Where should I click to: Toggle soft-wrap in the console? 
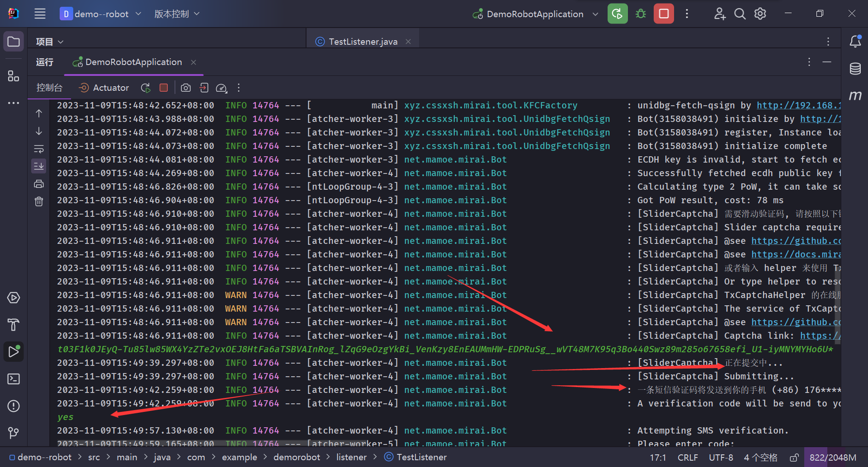(39, 149)
